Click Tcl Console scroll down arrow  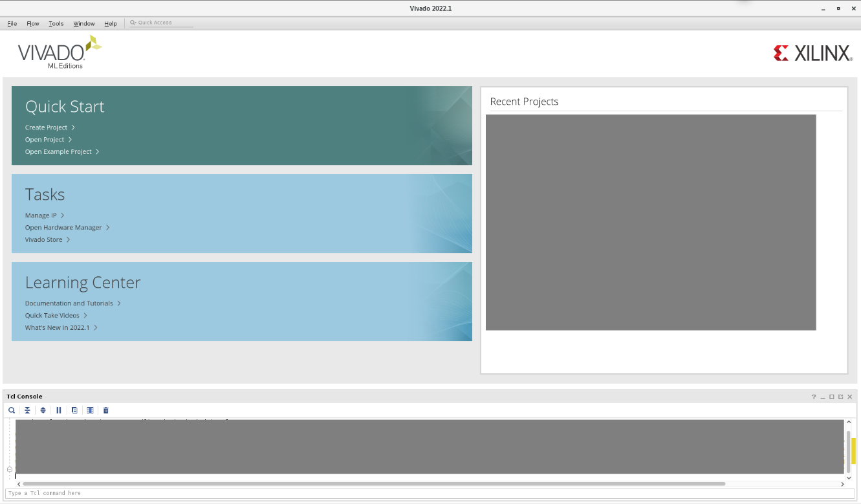(x=849, y=477)
